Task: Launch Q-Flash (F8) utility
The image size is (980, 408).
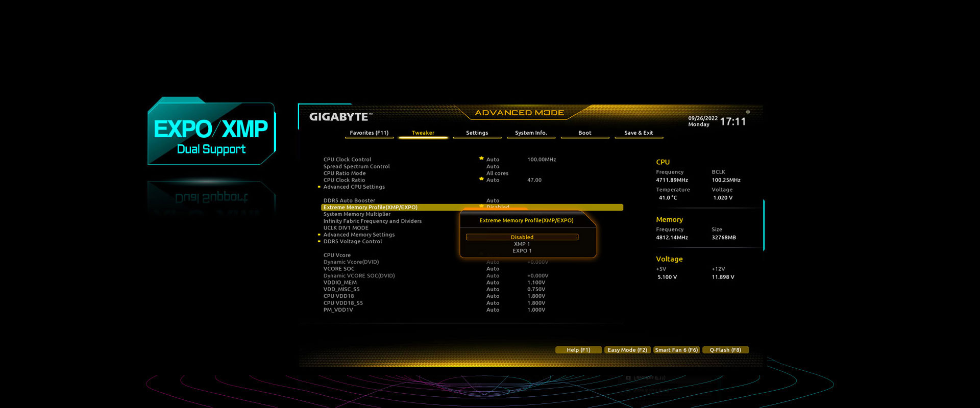Action: (725, 350)
